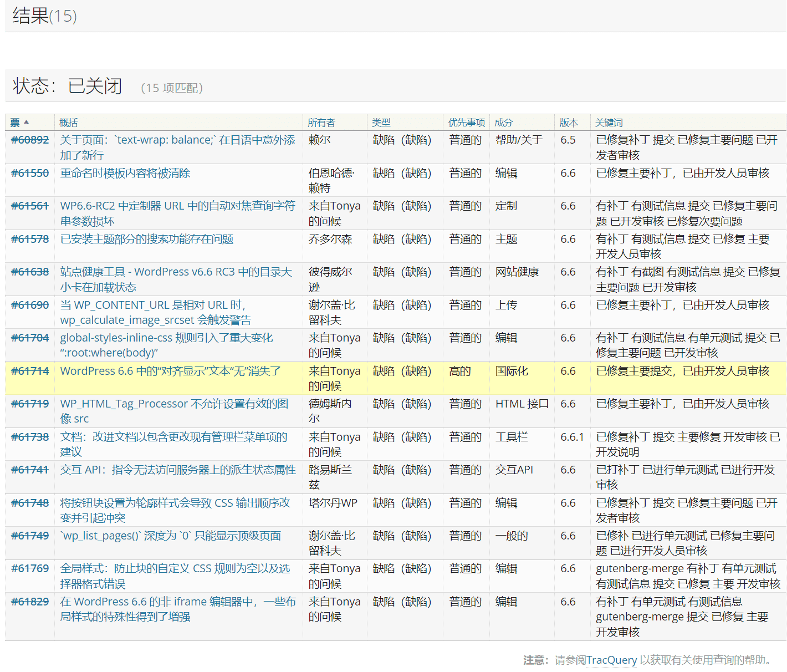Open ticket #61829
787x672 pixels.
click(30, 602)
